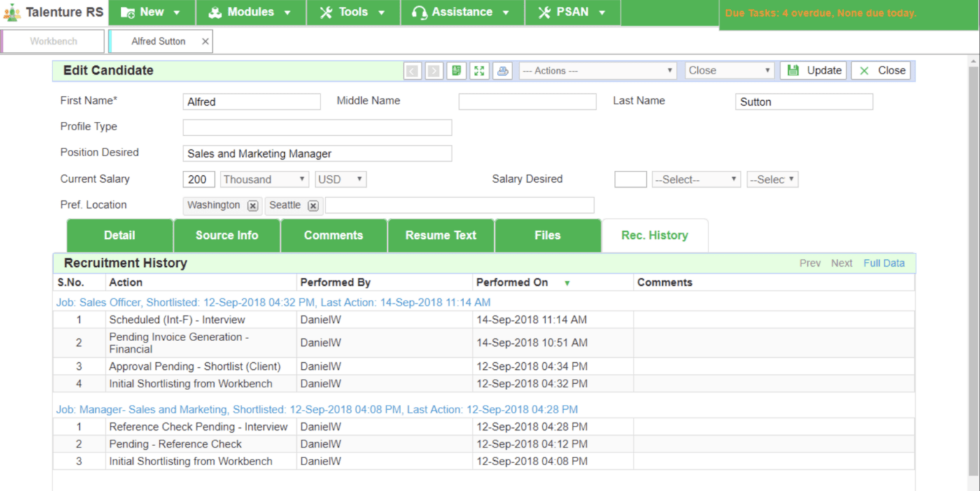Click the print icon in Edit Candidate bar
Image resolution: width=980 pixels, height=491 pixels.
pyautogui.click(x=503, y=71)
